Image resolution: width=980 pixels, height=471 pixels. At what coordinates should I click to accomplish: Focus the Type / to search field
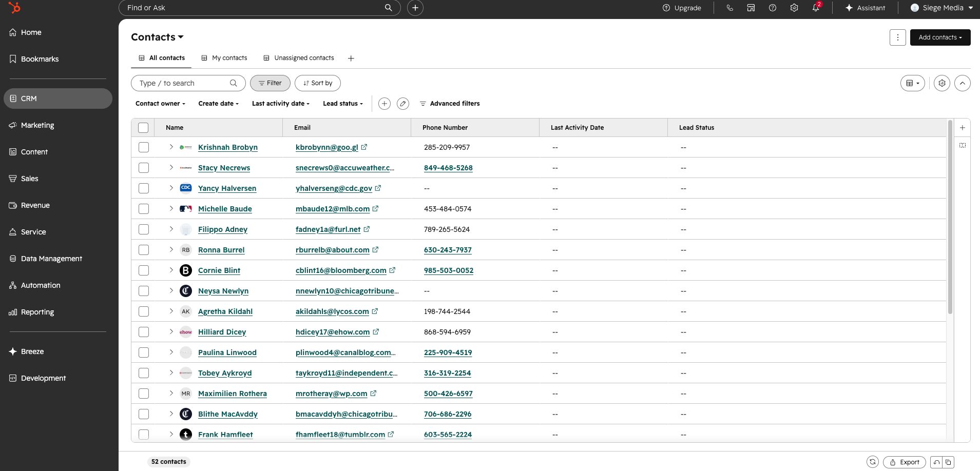coord(188,83)
